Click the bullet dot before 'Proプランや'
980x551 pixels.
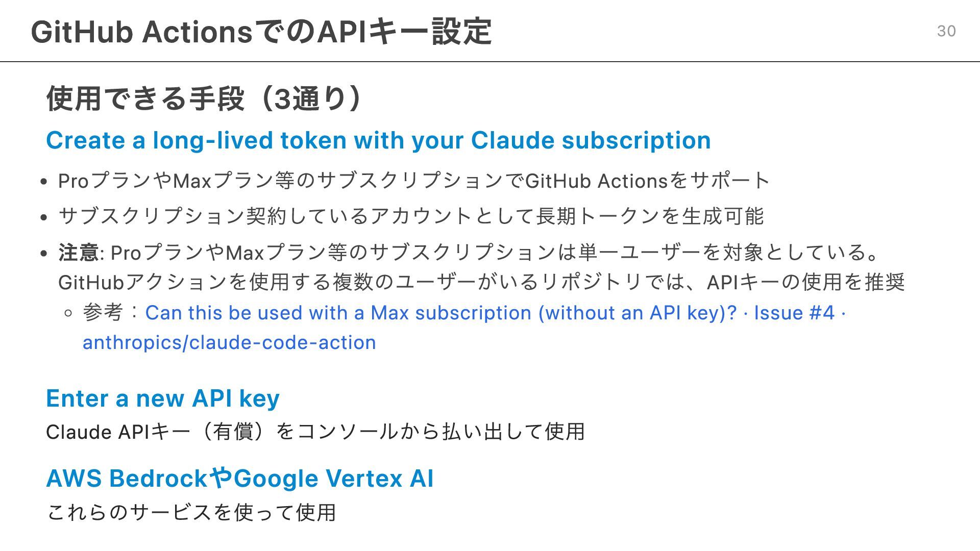[x=44, y=182]
